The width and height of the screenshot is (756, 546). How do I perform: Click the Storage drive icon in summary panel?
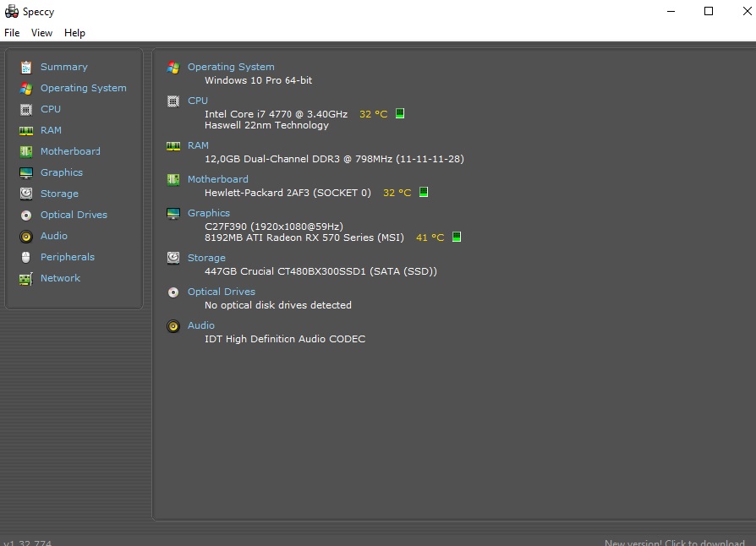click(173, 259)
